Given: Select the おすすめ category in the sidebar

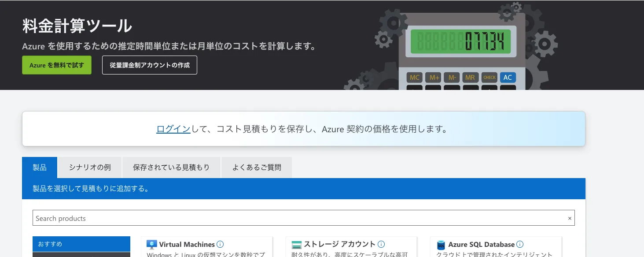Looking at the screenshot, I should [81, 244].
